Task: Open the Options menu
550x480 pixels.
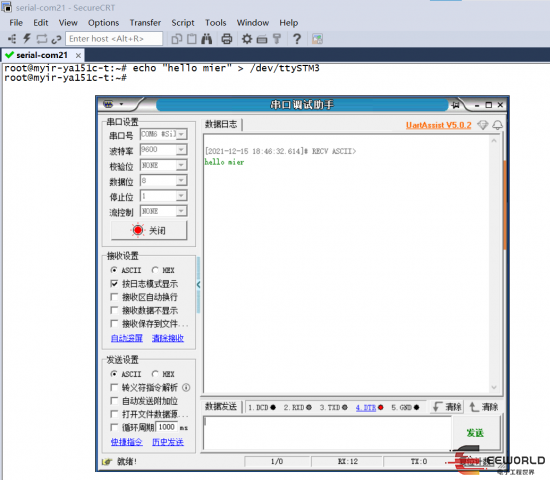Action: pos(103,23)
